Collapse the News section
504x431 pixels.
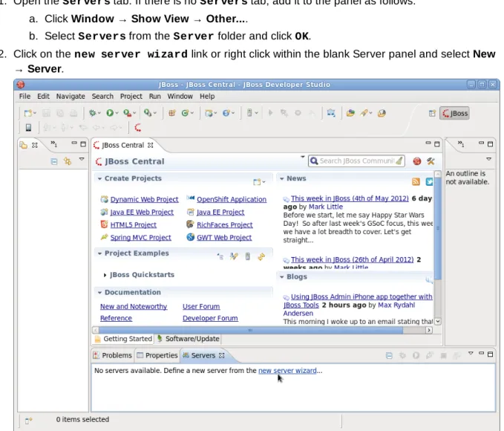(282, 178)
